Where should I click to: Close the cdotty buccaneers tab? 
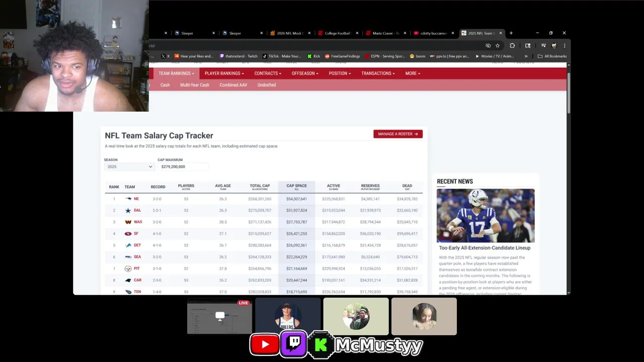[453, 33]
